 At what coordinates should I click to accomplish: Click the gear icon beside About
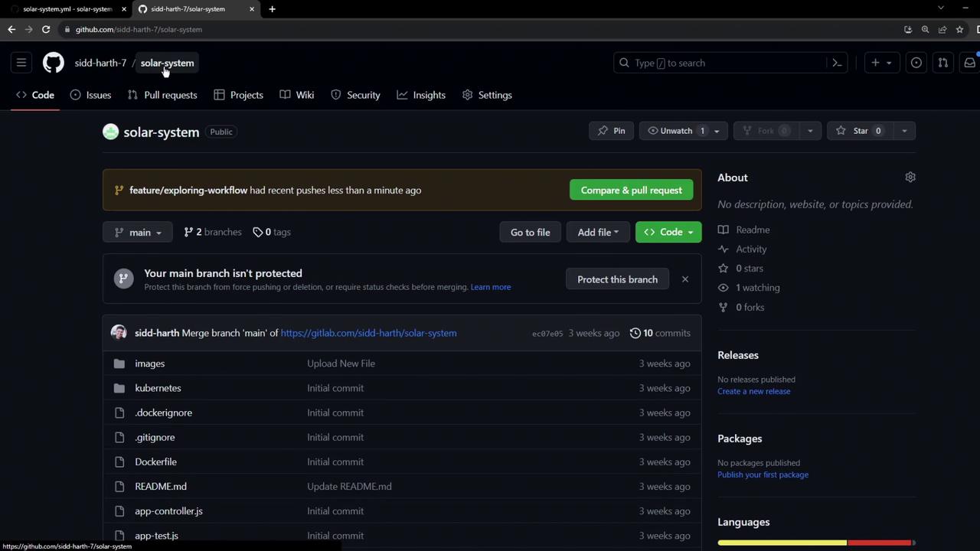click(x=910, y=177)
